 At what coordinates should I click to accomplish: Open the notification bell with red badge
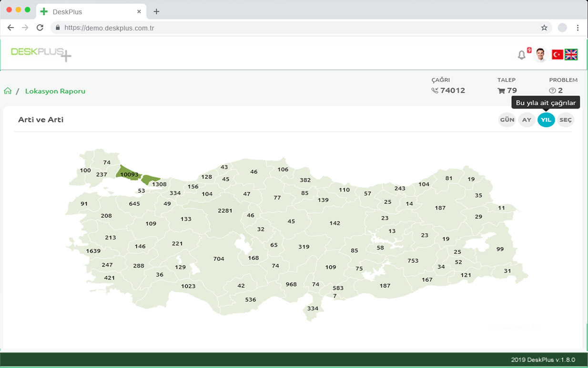[x=521, y=54]
